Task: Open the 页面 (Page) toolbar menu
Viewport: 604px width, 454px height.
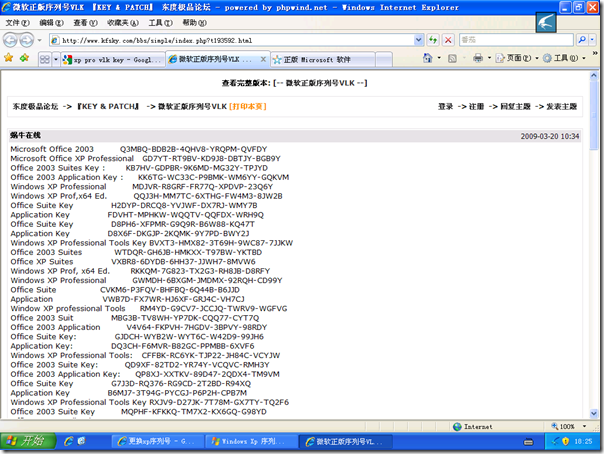Action: pyautogui.click(x=517, y=58)
